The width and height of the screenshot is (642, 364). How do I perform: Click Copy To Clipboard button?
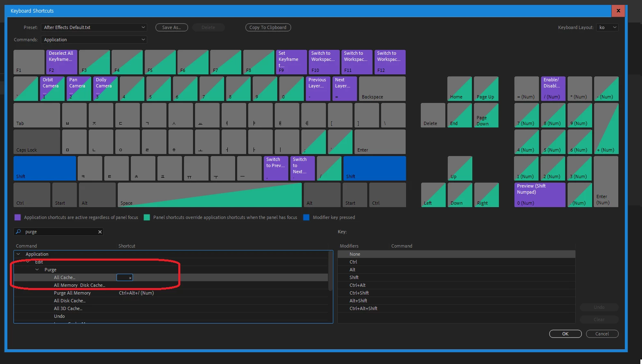click(x=268, y=27)
